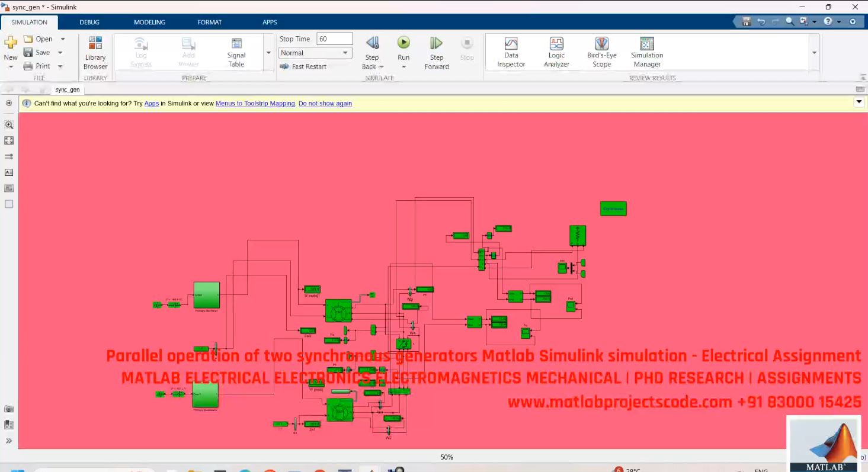The height and width of the screenshot is (472, 868).
Task: Open the DEBUG ribbon tab
Action: click(89, 22)
